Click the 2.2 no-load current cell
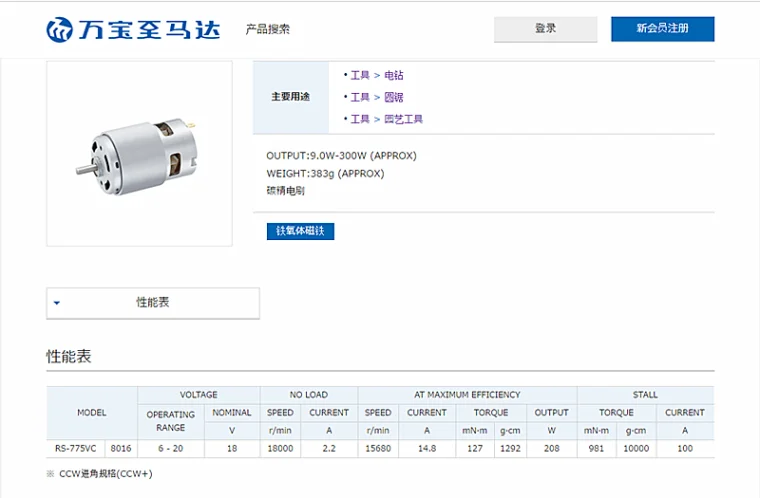 [329, 449]
